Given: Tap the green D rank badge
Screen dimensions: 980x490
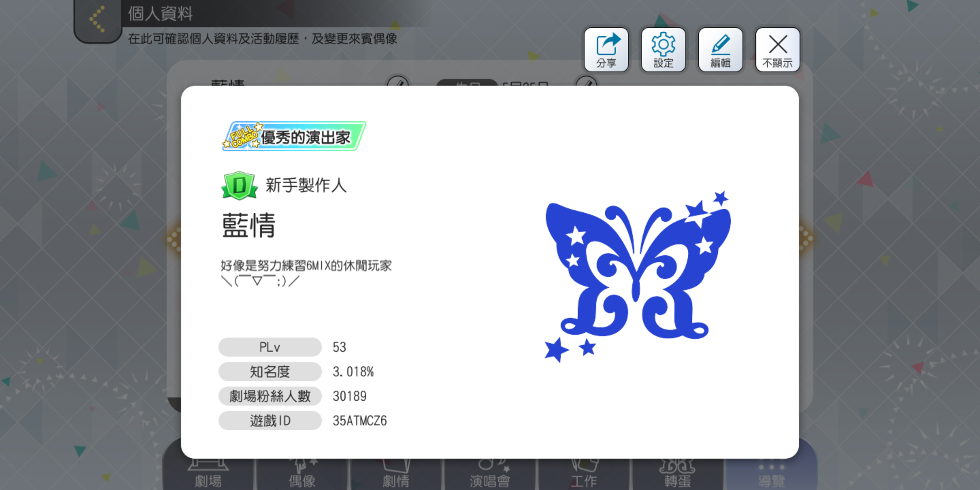Looking at the screenshot, I should click(239, 185).
